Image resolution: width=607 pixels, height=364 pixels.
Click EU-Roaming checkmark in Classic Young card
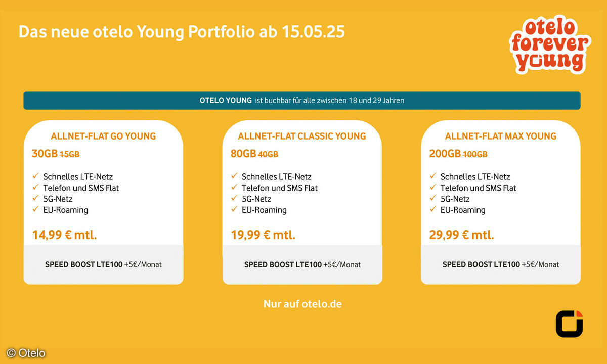click(x=234, y=210)
